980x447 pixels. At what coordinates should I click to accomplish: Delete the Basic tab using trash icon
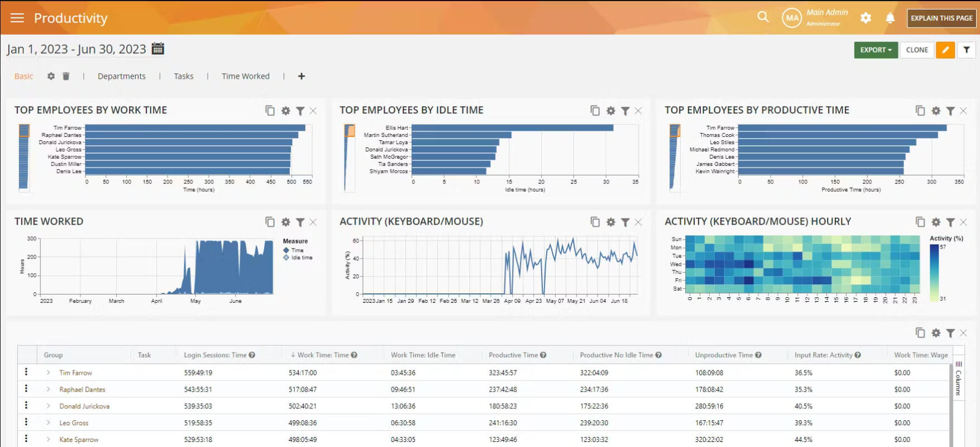coord(66,76)
